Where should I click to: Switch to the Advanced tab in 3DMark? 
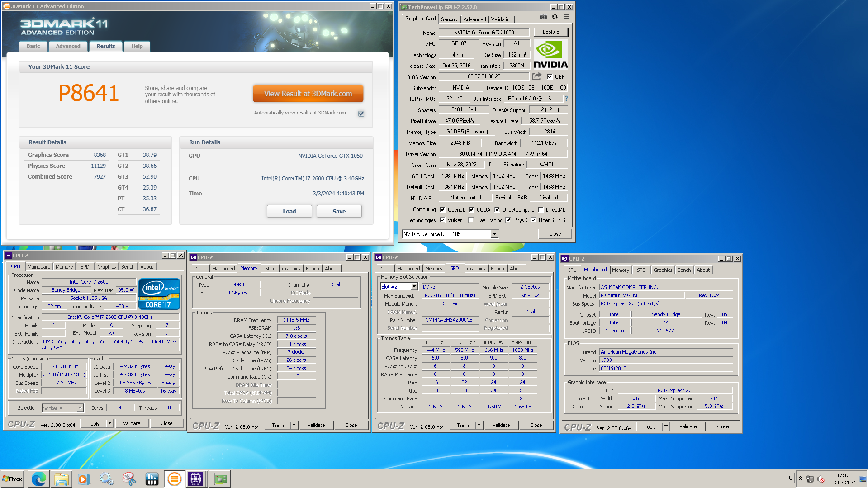68,46
